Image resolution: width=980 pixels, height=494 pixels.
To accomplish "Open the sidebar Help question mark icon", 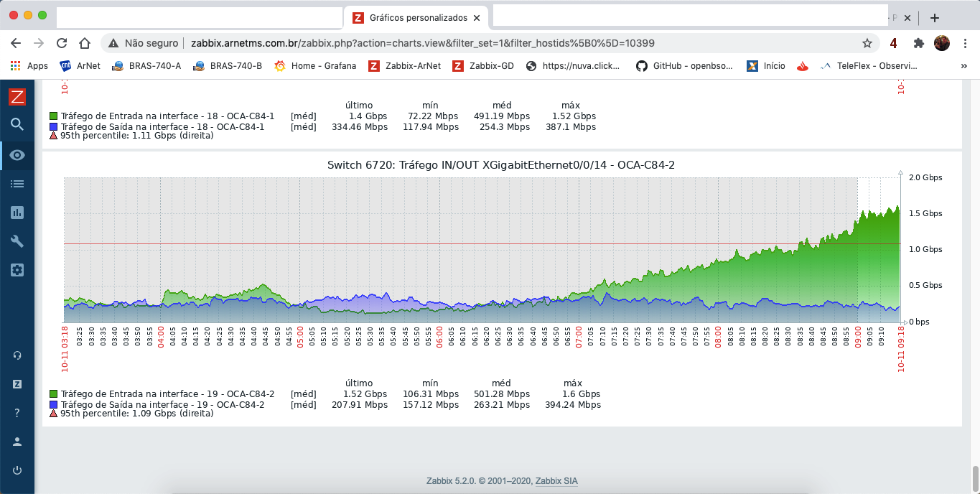I will pyautogui.click(x=17, y=413).
